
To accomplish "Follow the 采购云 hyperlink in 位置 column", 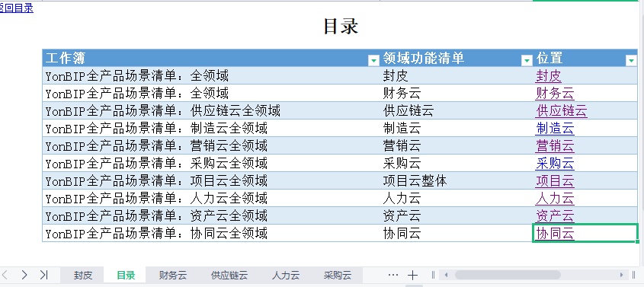I will tap(555, 163).
